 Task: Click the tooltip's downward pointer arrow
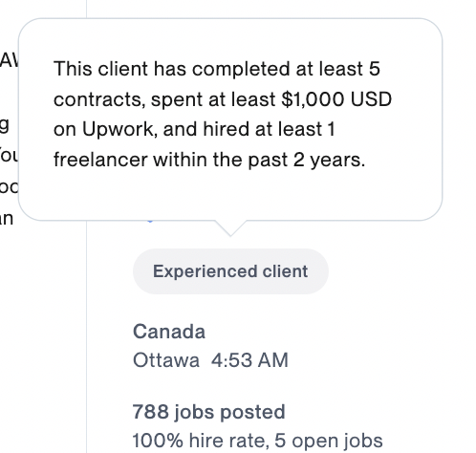(x=230, y=228)
